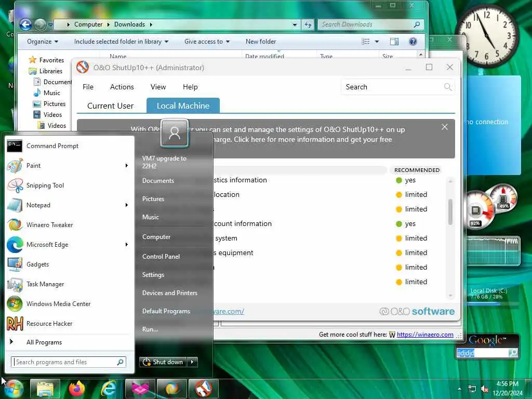532x399 pixels.
Task: Expand Paint recent items arrow
Action: pyautogui.click(x=127, y=166)
